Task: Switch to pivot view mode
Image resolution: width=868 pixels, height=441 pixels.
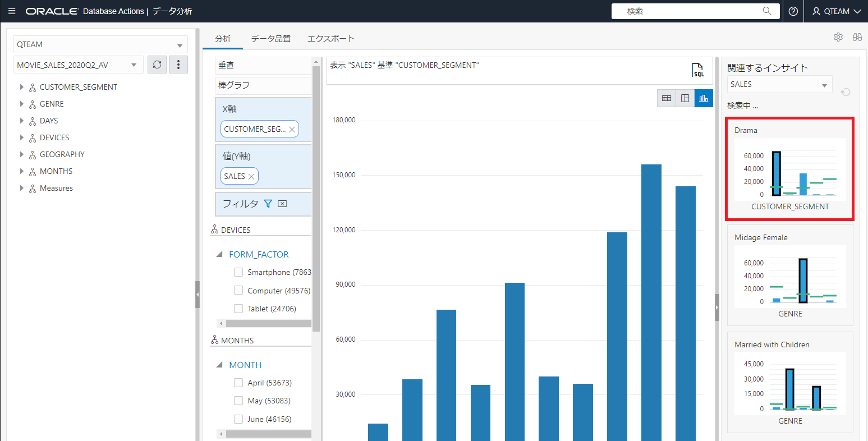Action: tap(685, 98)
